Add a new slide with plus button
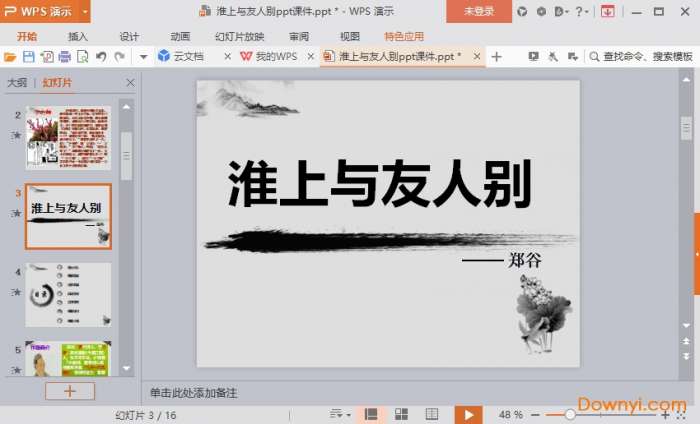 (x=70, y=391)
